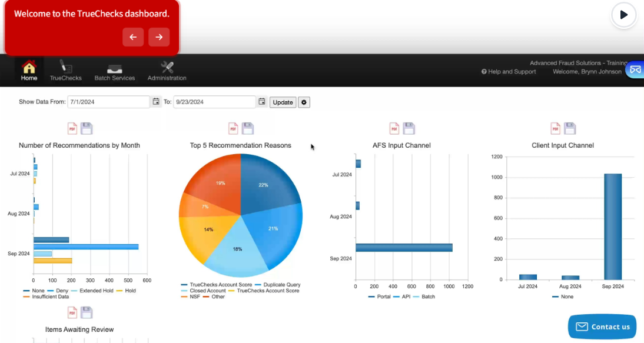Save Recommendations by Month chart with disk icon

click(x=87, y=128)
